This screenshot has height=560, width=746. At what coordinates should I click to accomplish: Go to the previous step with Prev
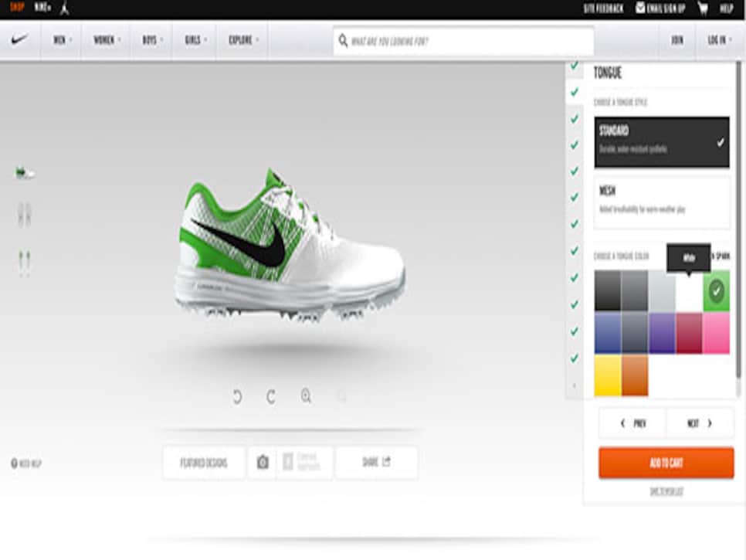click(632, 423)
